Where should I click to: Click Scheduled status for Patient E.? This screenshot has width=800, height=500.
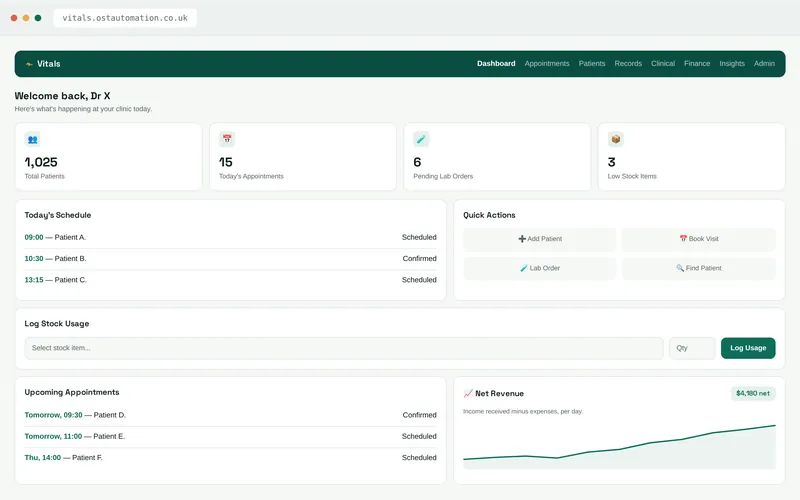click(x=419, y=437)
